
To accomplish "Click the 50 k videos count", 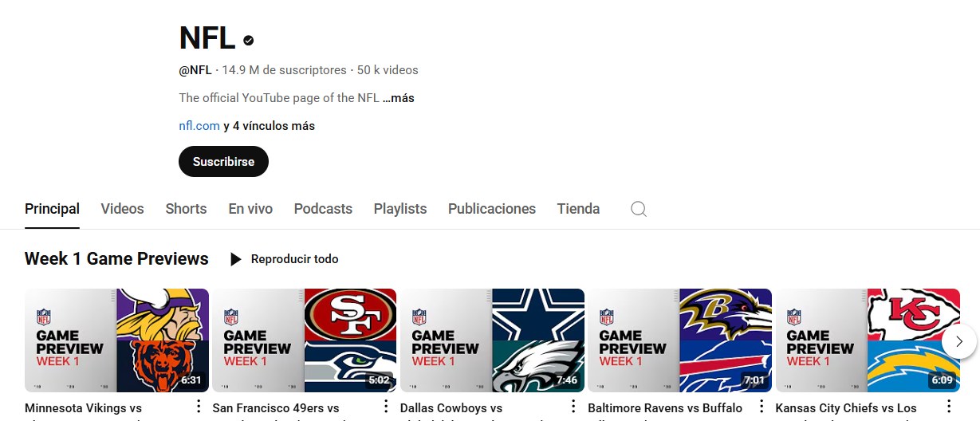I will tap(388, 70).
